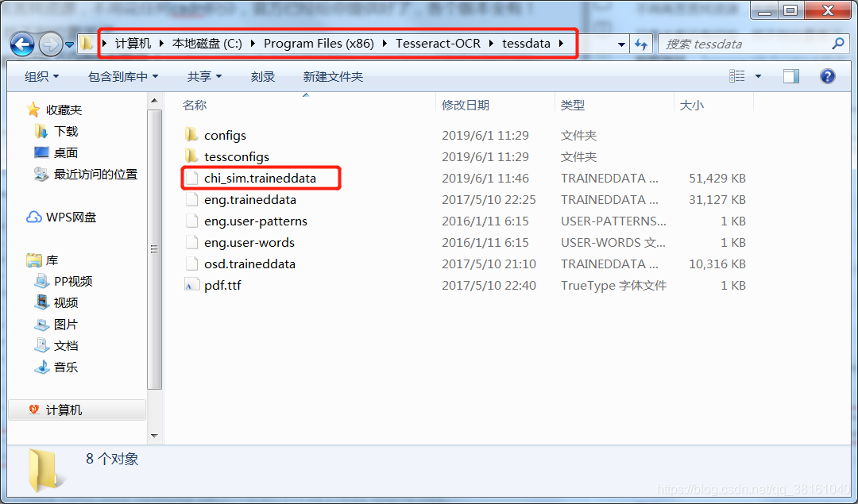Screen dimensions: 858x504
Task: Select the eng.traineddata file icon
Action: tap(191, 199)
